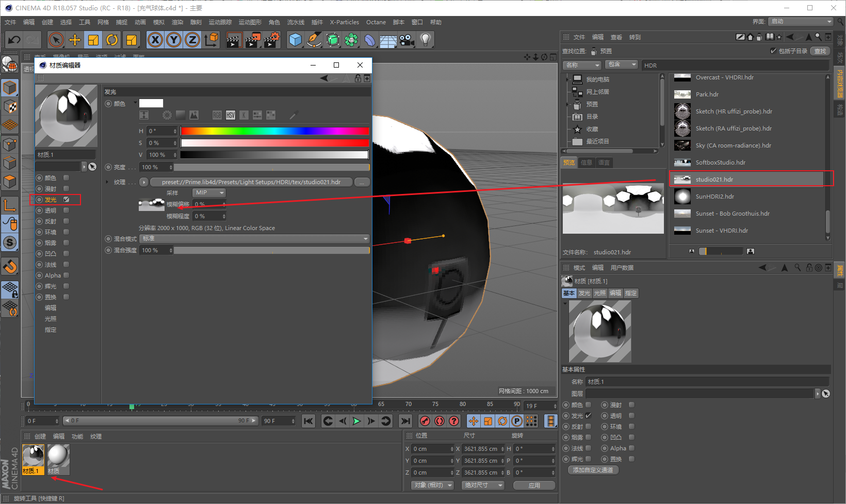The image size is (846, 504).
Task: Click the eyedropper color picker icon
Action: click(293, 115)
